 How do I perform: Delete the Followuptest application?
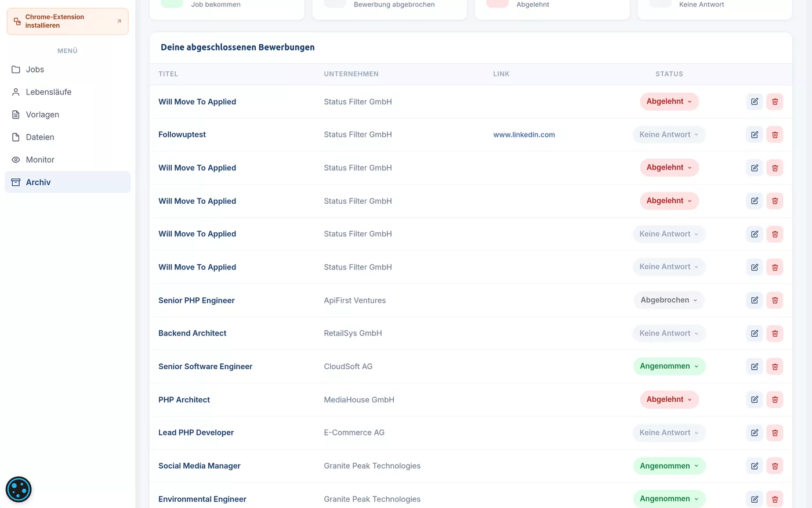pos(775,135)
